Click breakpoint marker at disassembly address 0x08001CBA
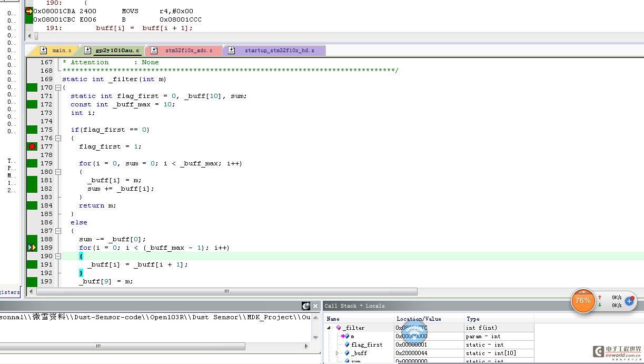Image resolution: width=644 pixels, height=364 pixels. (x=29, y=11)
